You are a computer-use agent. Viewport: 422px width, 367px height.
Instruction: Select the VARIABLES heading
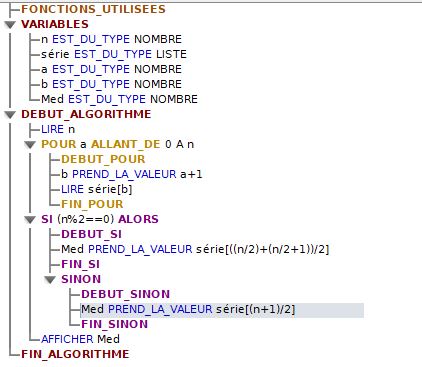(x=55, y=24)
